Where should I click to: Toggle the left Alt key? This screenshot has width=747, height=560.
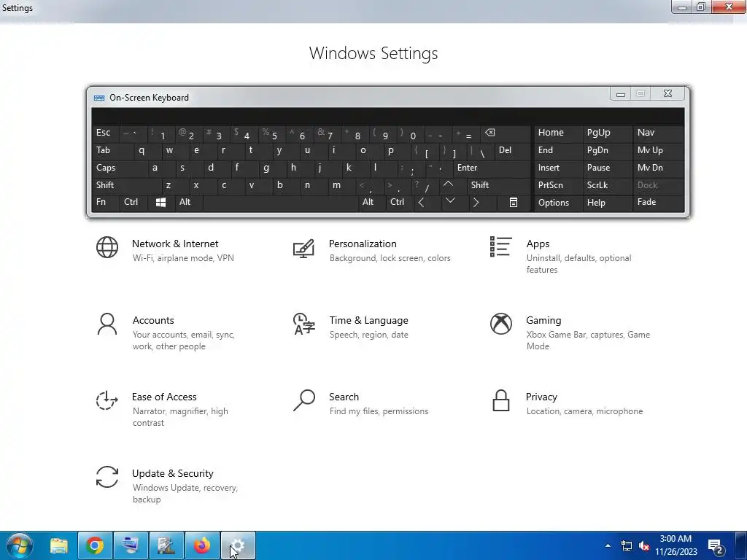[x=189, y=203]
